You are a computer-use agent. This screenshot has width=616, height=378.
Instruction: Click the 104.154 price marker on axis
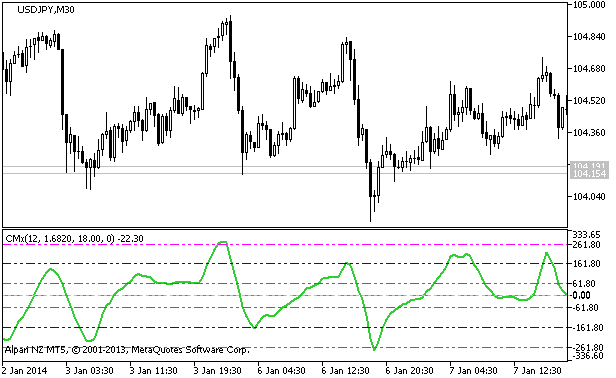tap(588, 174)
